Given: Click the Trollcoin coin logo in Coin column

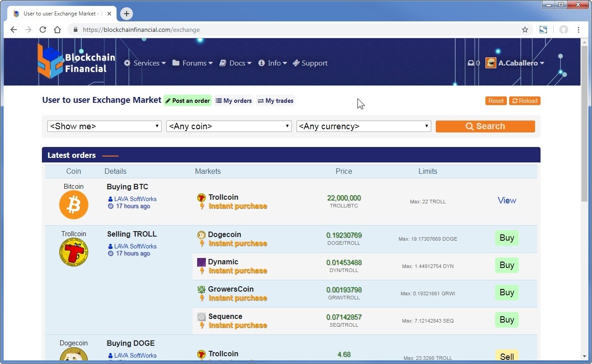Looking at the screenshot, I should (73, 252).
